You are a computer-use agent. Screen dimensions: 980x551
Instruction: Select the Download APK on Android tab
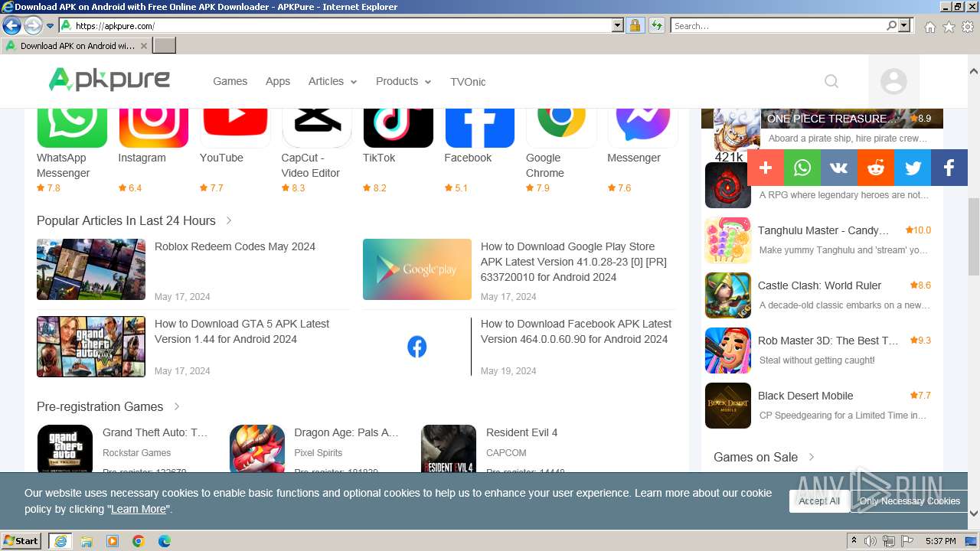(77, 46)
